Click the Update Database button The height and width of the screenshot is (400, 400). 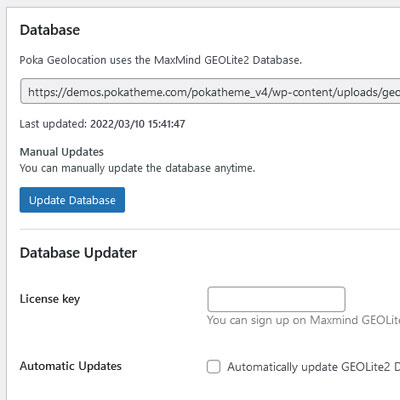[72, 200]
